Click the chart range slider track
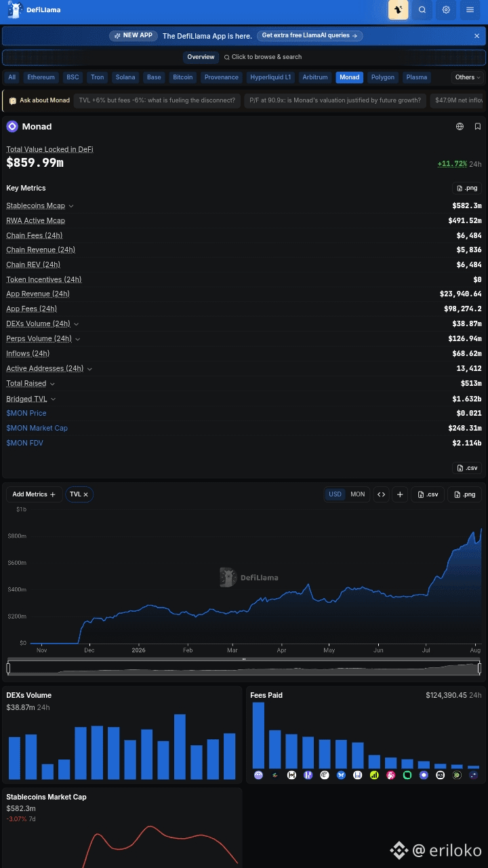Image resolution: width=488 pixels, height=868 pixels. click(x=244, y=668)
